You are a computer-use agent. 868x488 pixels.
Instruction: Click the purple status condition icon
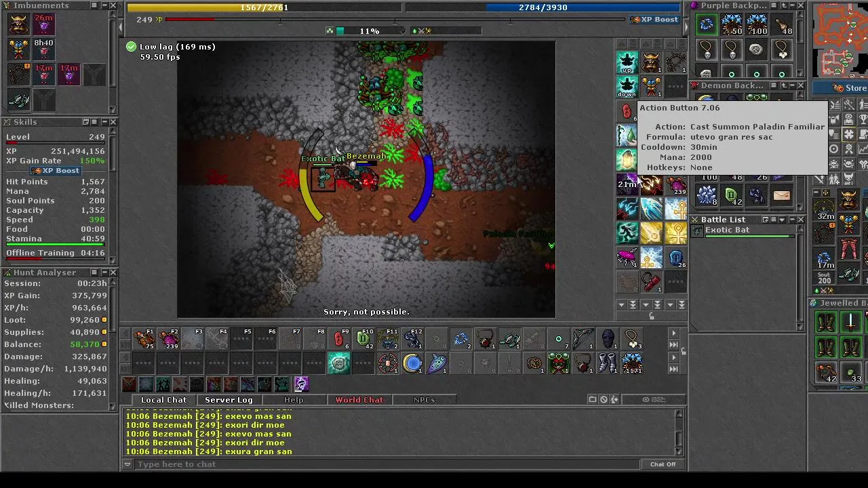pyautogui.click(x=301, y=384)
